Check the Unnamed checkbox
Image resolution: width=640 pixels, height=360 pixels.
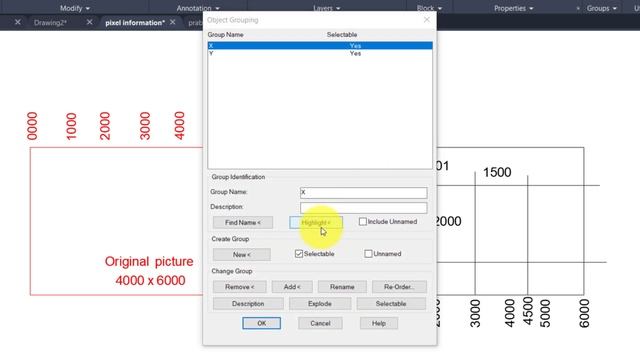tap(368, 254)
